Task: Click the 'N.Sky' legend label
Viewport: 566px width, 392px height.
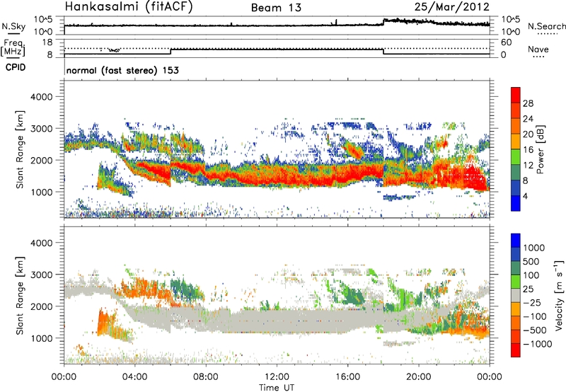Action: coord(13,26)
